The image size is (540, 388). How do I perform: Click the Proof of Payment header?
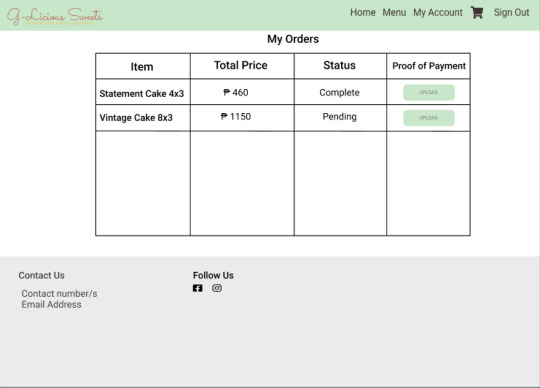pyautogui.click(x=429, y=66)
